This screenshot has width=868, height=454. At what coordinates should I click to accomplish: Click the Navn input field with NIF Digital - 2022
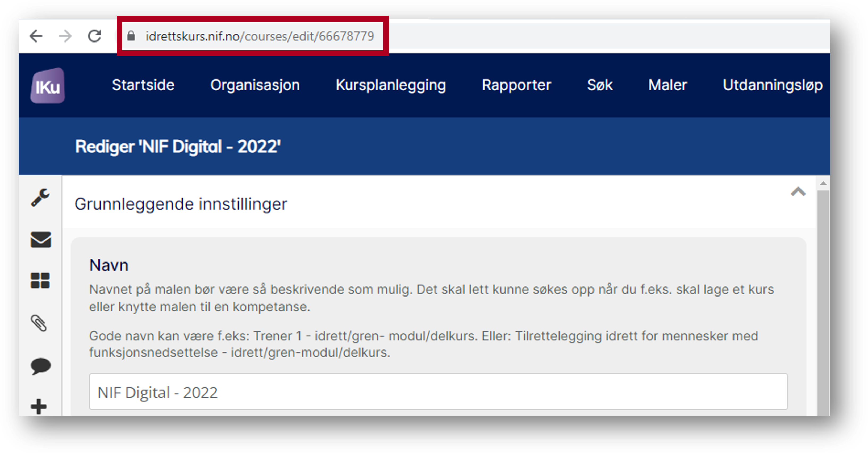click(438, 392)
